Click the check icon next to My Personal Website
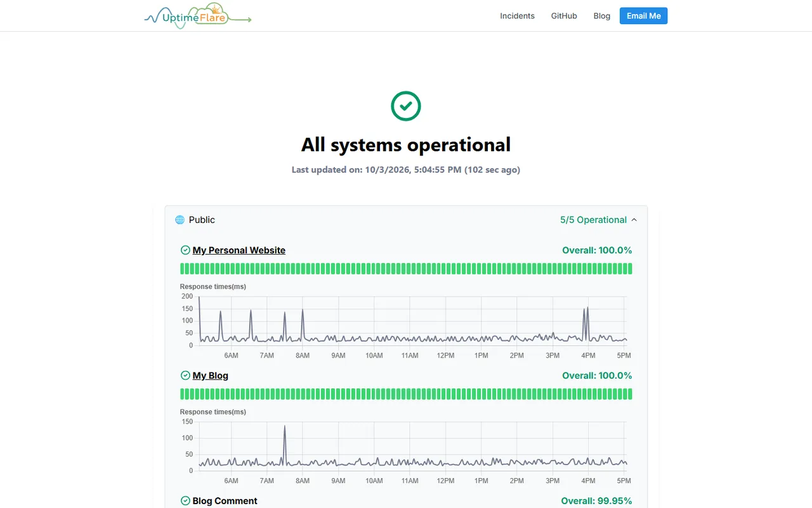The image size is (812, 508). (x=185, y=250)
